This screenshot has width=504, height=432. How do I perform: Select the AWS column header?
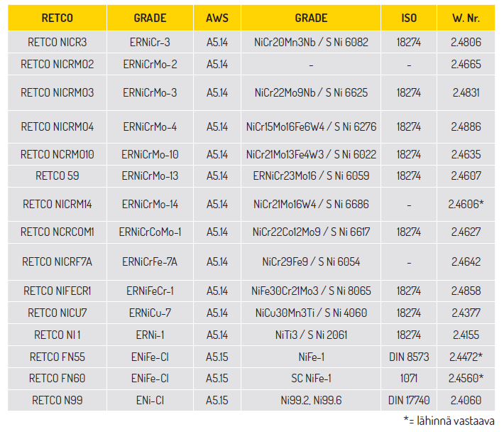(217, 18)
